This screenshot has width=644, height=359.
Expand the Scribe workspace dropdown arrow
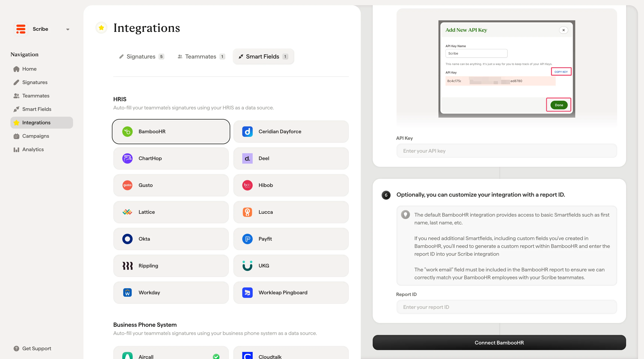(x=67, y=29)
